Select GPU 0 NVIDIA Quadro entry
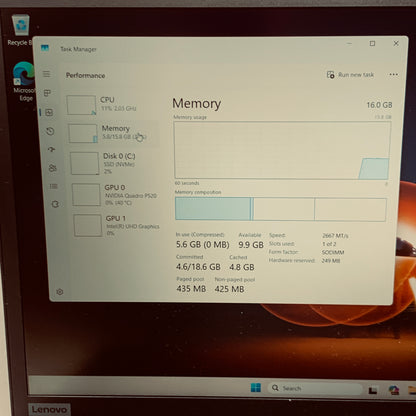The width and height of the screenshot is (416, 416). pyautogui.click(x=116, y=195)
